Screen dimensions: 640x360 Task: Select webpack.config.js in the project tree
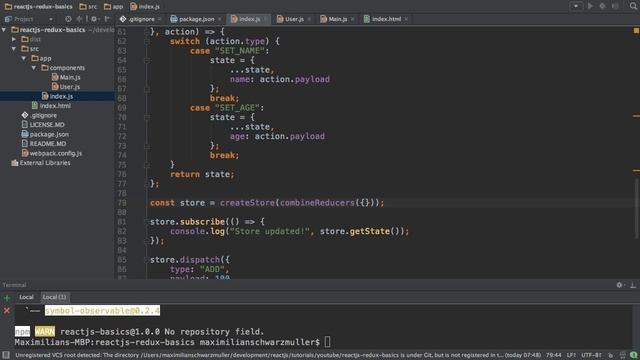[51, 153]
